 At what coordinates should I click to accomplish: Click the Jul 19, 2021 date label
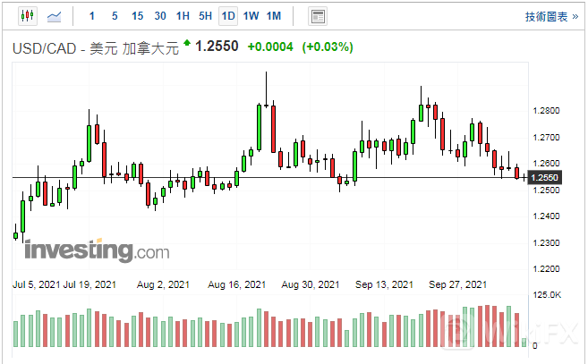(89, 285)
